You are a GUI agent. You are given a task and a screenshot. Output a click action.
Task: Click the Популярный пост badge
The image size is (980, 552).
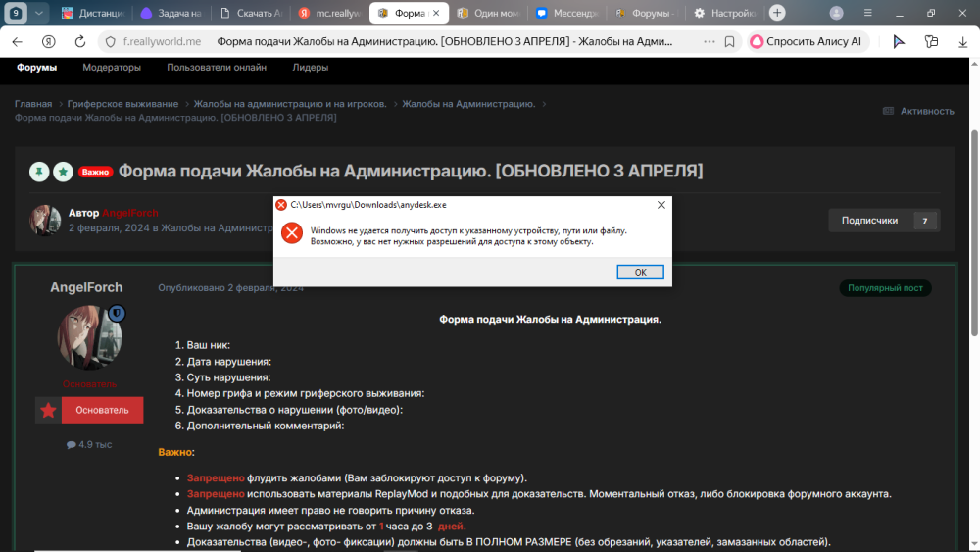click(x=885, y=288)
